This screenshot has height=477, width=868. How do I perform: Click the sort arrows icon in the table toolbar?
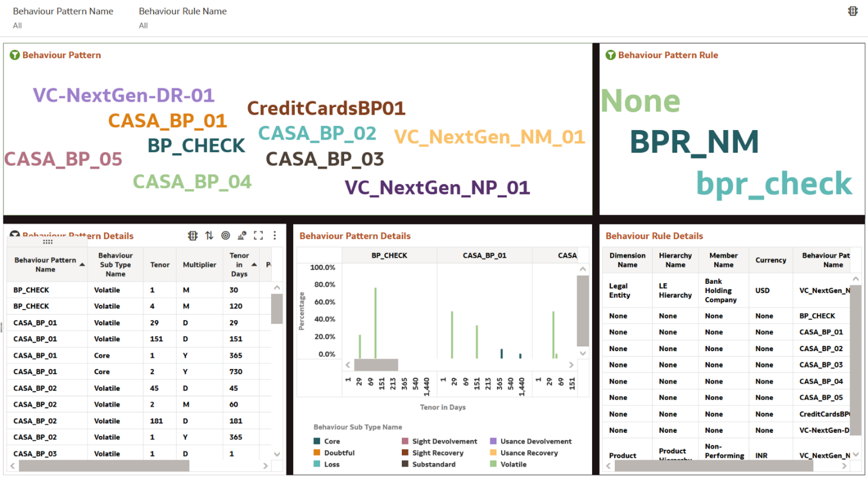pos(209,236)
